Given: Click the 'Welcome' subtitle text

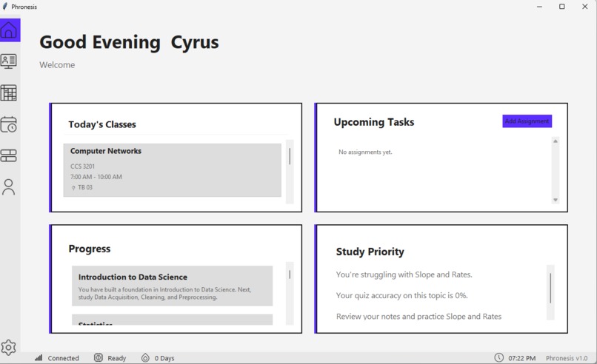Looking at the screenshot, I should [x=57, y=65].
